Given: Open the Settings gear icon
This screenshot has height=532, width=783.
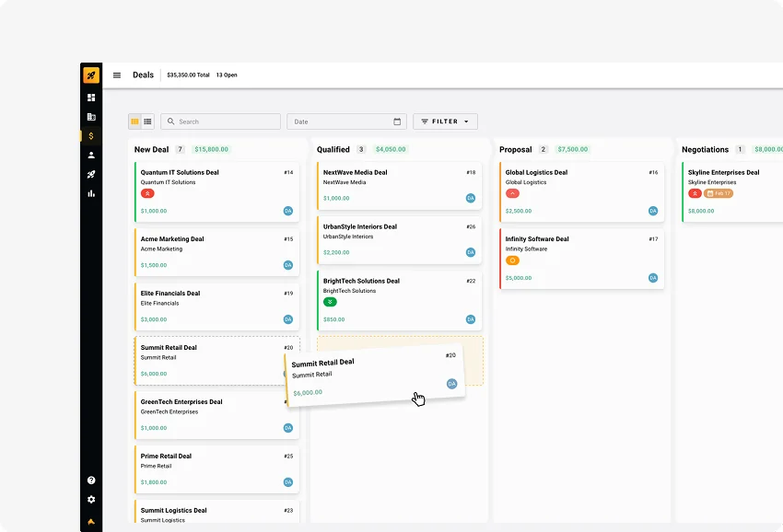Looking at the screenshot, I should coord(91,500).
